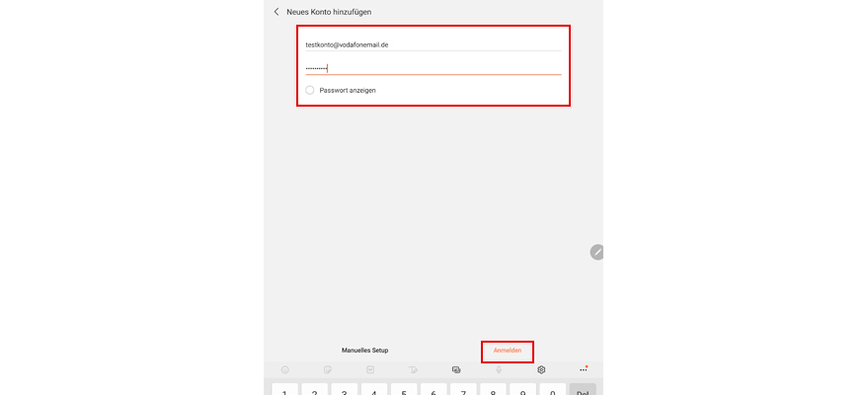
Task: Focus the masked password field
Action: click(434, 68)
